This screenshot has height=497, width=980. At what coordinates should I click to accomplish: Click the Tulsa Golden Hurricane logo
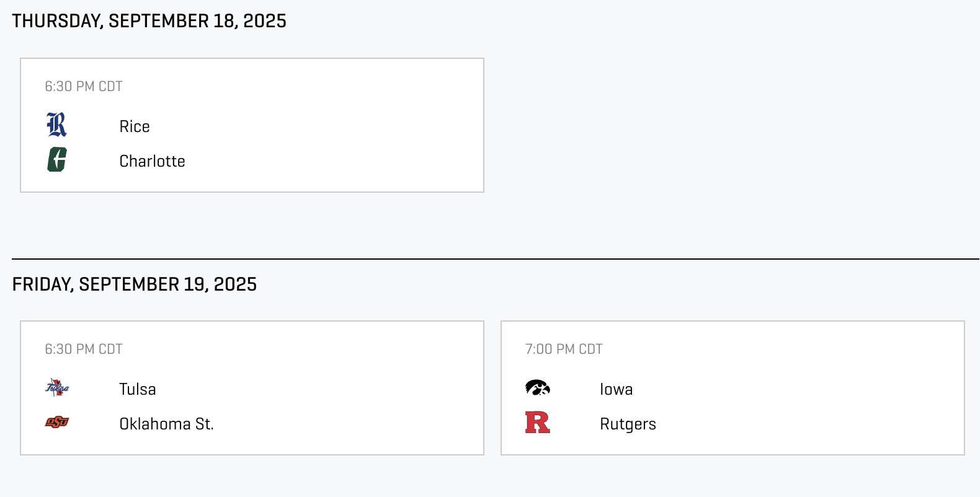[x=57, y=388]
